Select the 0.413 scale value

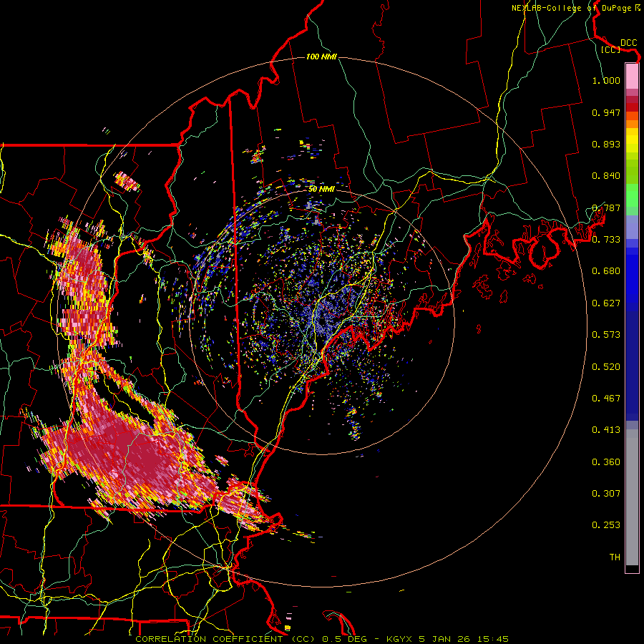pyautogui.click(x=606, y=430)
